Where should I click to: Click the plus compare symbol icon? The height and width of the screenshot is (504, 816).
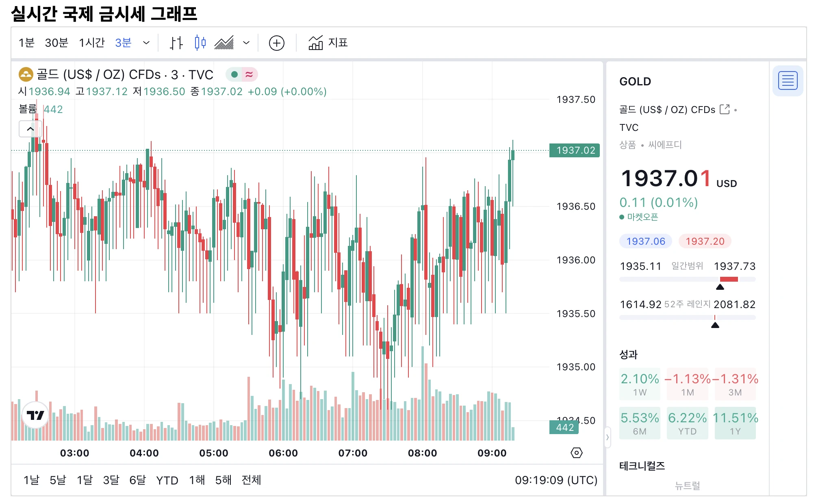coord(277,43)
